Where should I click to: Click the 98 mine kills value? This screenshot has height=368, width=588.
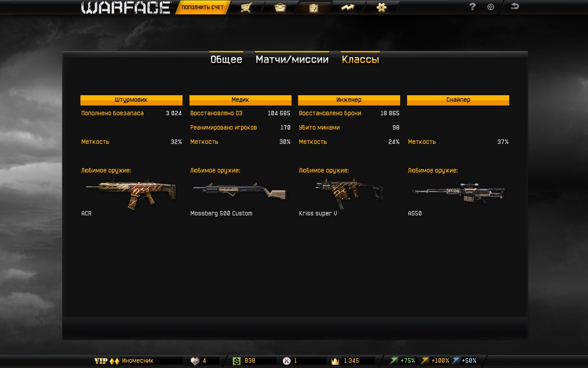(x=396, y=128)
